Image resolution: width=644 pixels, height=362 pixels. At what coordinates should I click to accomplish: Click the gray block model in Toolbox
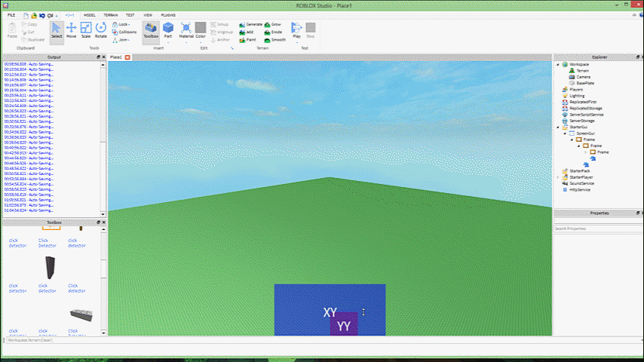coord(81,315)
